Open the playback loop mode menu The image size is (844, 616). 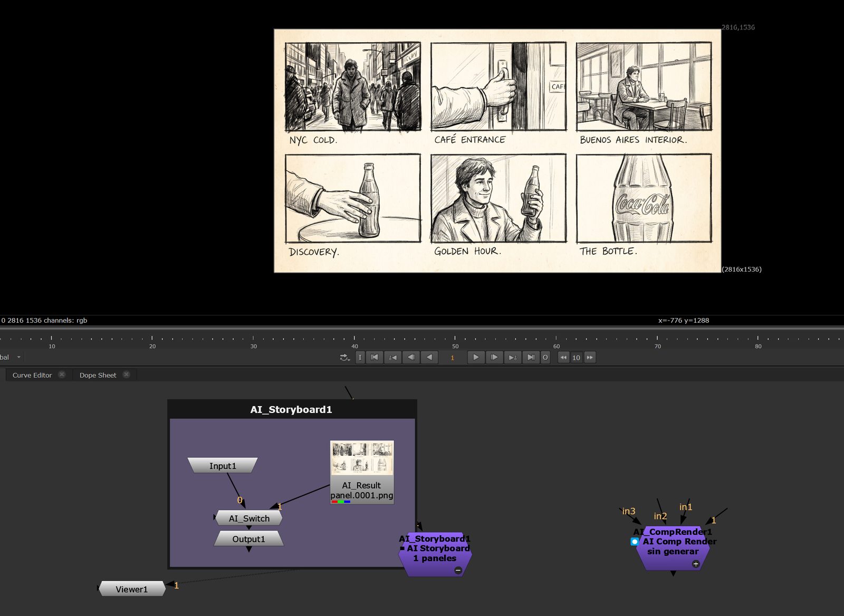344,358
